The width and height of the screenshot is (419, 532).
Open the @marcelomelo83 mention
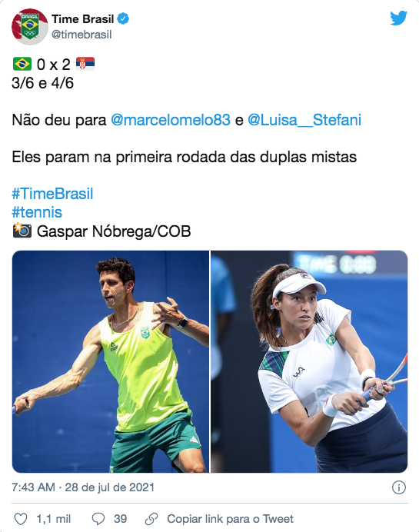click(171, 120)
